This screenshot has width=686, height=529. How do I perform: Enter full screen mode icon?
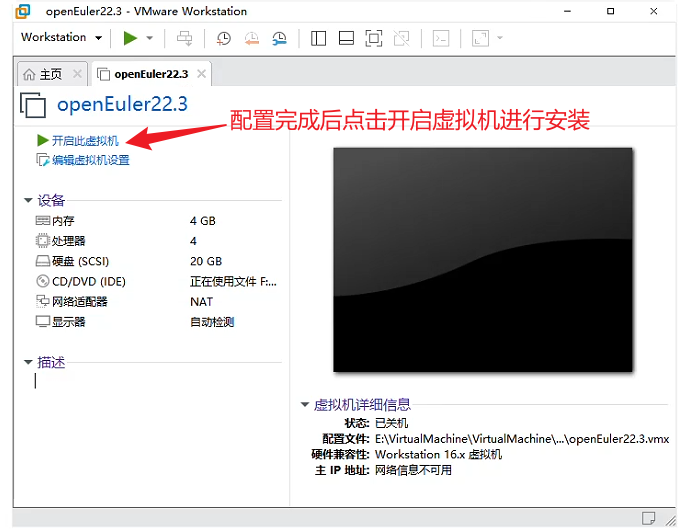[x=374, y=39]
